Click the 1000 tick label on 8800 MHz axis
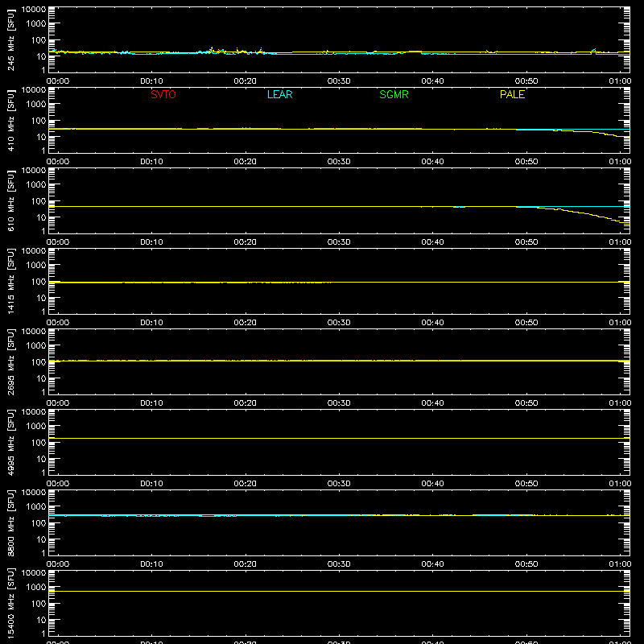This screenshot has width=644, height=644. pyautogui.click(x=36, y=507)
